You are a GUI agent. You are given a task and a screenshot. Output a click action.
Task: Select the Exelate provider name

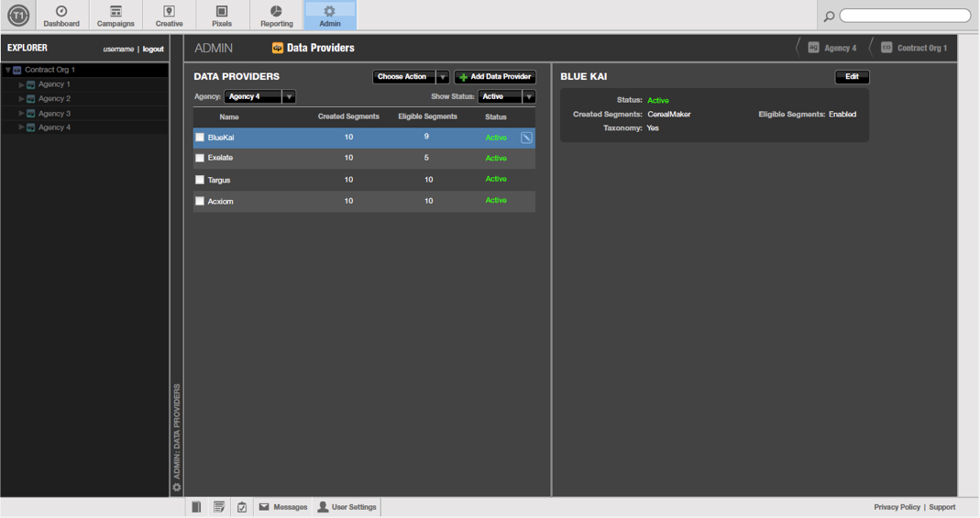220,158
